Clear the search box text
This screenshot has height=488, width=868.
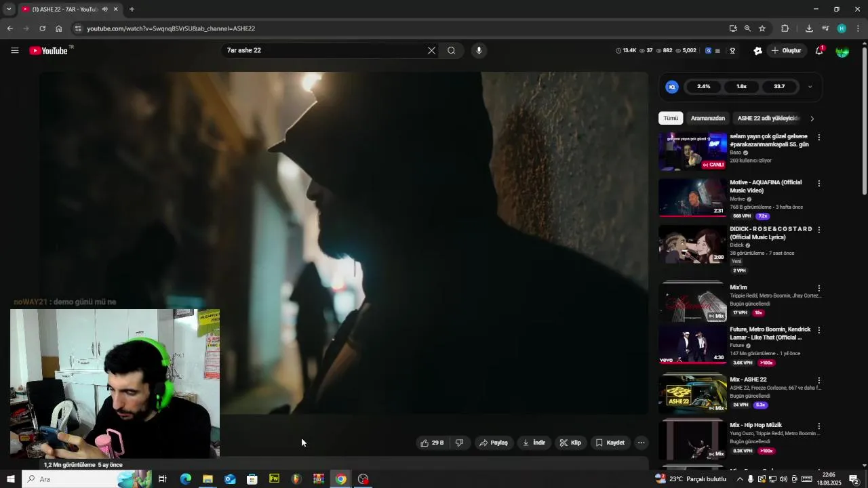[x=431, y=51]
